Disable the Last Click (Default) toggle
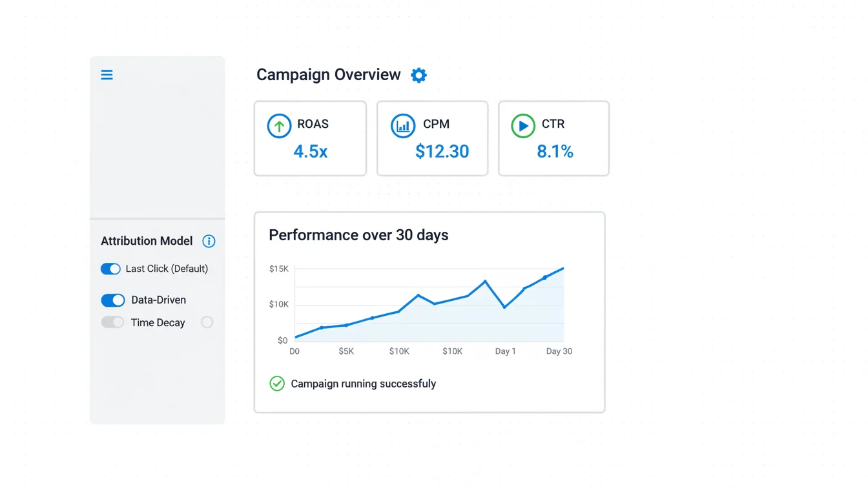 click(110, 269)
